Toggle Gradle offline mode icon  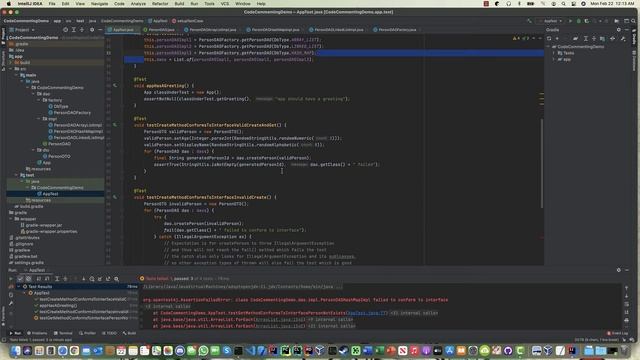(612, 38)
